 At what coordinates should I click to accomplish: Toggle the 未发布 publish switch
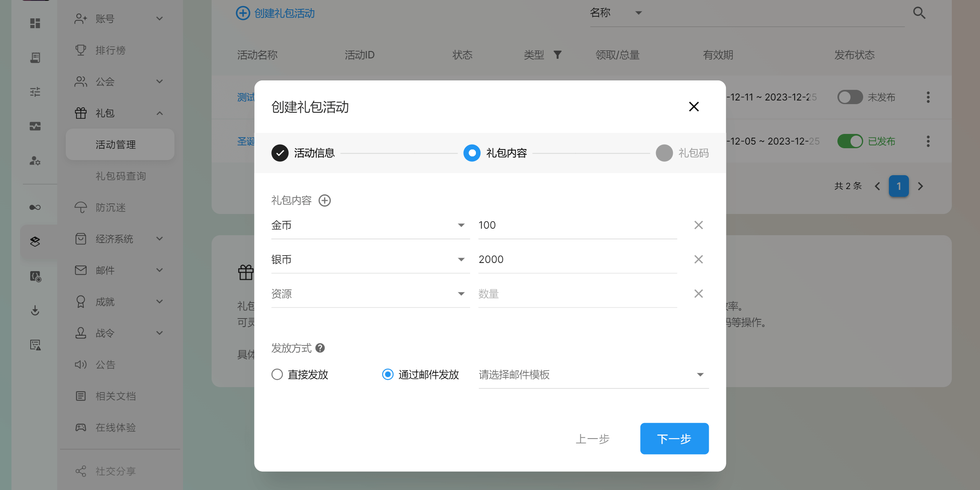click(x=849, y=97)
